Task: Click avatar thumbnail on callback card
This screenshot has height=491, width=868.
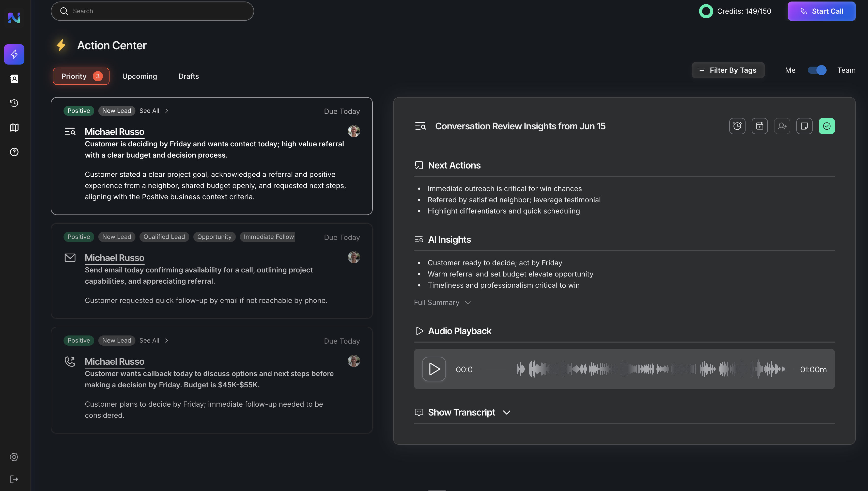Action: (354, 361)
